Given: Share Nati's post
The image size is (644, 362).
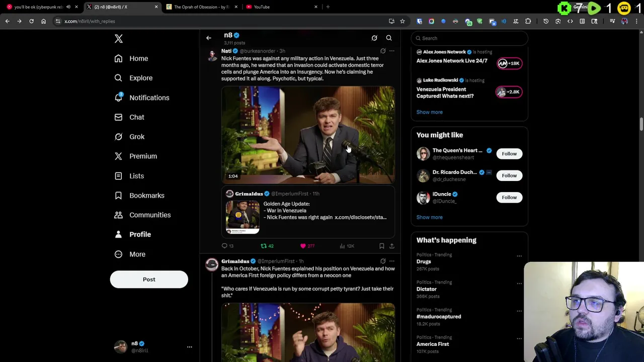Looking at the screenshot, I should [x=392, y=246].
